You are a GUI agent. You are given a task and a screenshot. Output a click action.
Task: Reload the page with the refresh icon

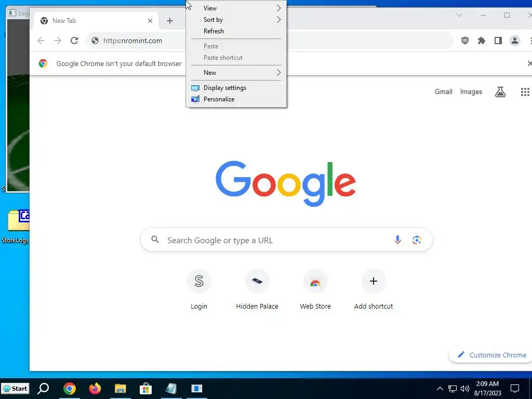pos(74,41)
